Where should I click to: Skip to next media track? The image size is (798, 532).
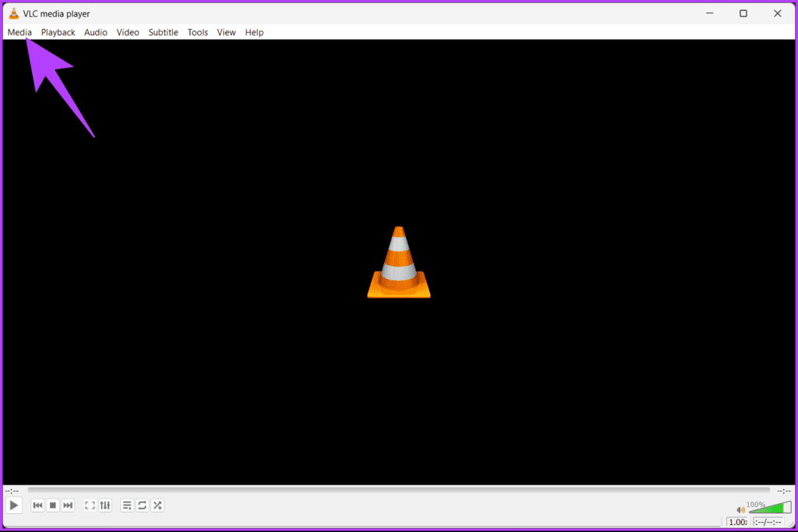[68, 506]
